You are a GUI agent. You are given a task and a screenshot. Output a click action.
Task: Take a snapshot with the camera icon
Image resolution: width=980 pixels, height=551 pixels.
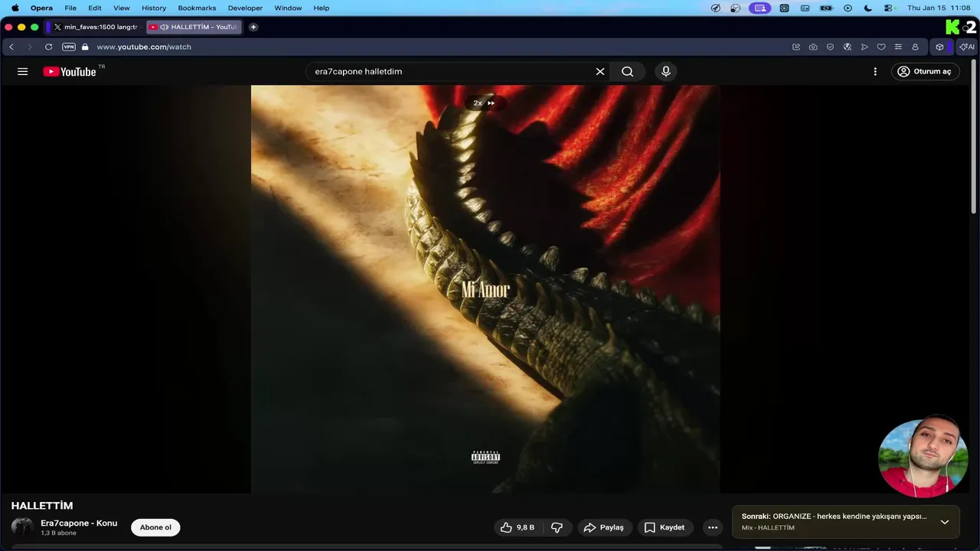813,47
